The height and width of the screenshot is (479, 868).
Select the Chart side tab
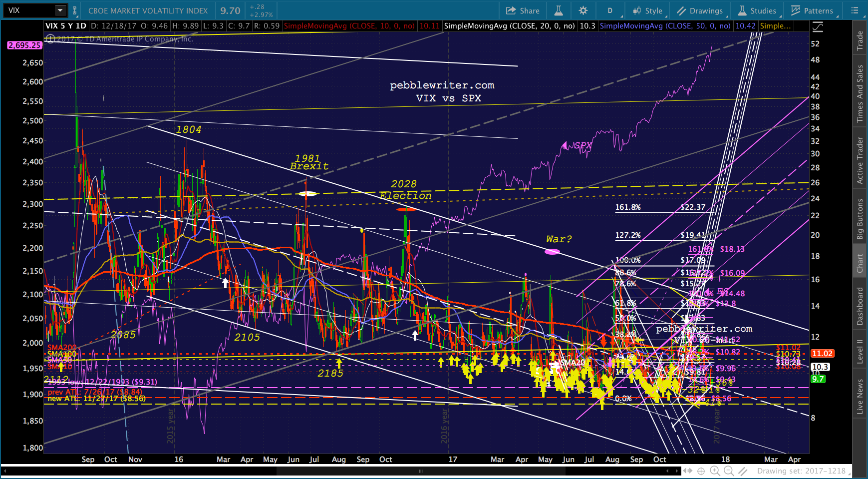pos(860,264)
